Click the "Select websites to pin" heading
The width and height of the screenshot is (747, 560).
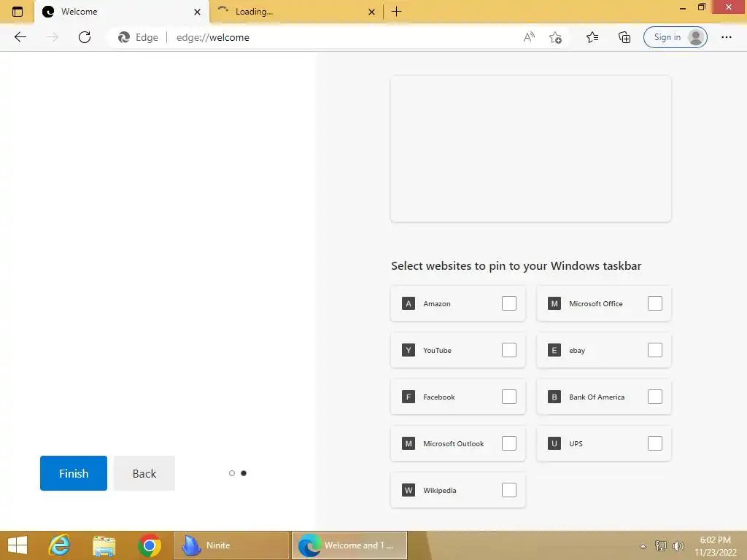click(x=516, y=265)
